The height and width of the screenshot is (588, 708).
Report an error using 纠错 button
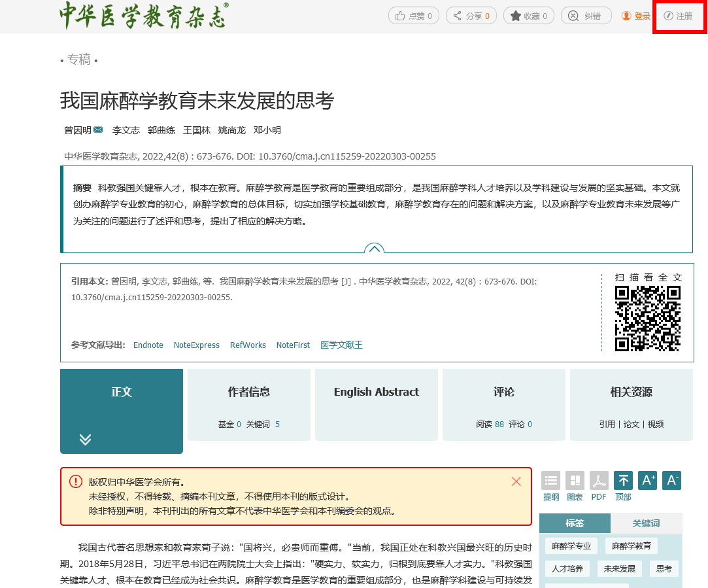(586, 16)
